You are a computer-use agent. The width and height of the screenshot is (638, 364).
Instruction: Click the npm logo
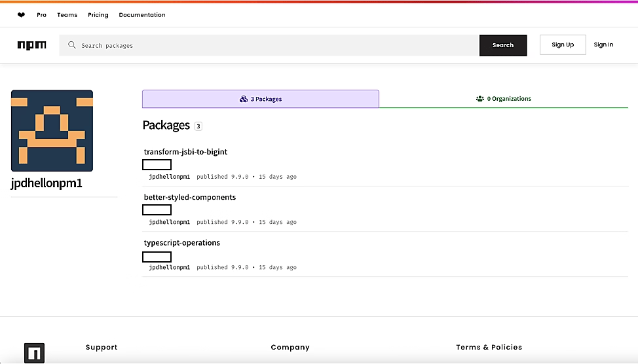(31, 45)
